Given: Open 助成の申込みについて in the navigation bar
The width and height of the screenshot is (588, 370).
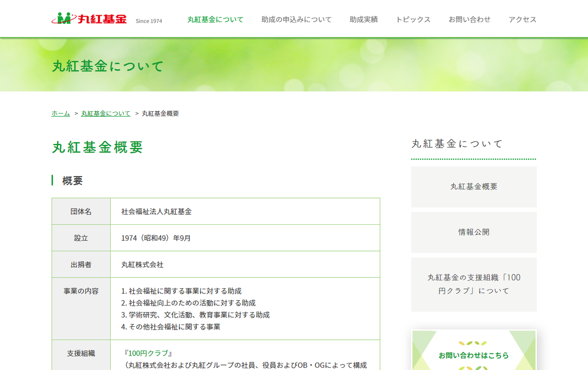Looking at the screenshot, I should tap(296, 19).
